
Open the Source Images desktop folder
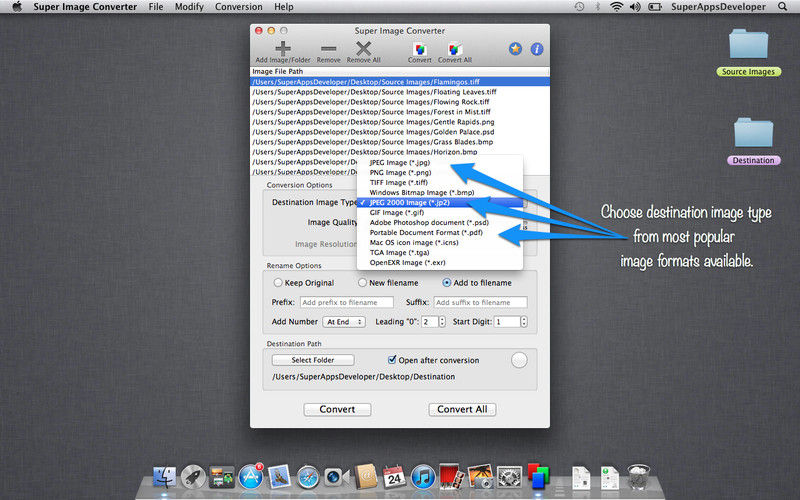[x=749, y=46]
